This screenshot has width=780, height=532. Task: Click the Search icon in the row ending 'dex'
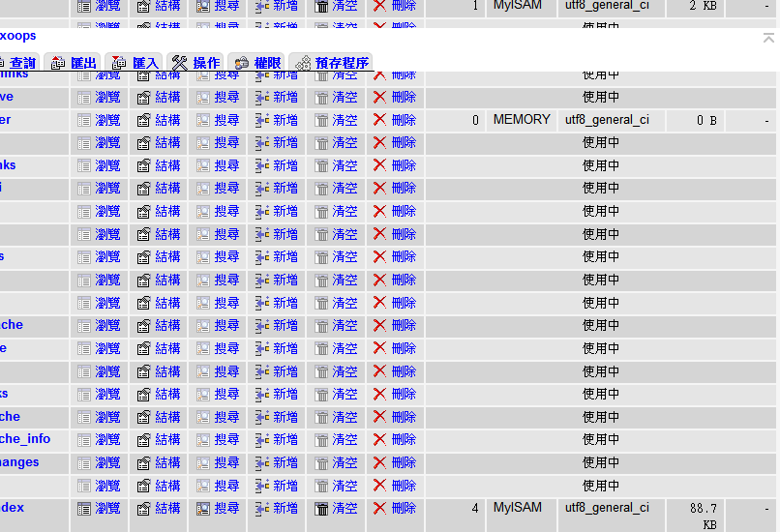coord(203,509)
